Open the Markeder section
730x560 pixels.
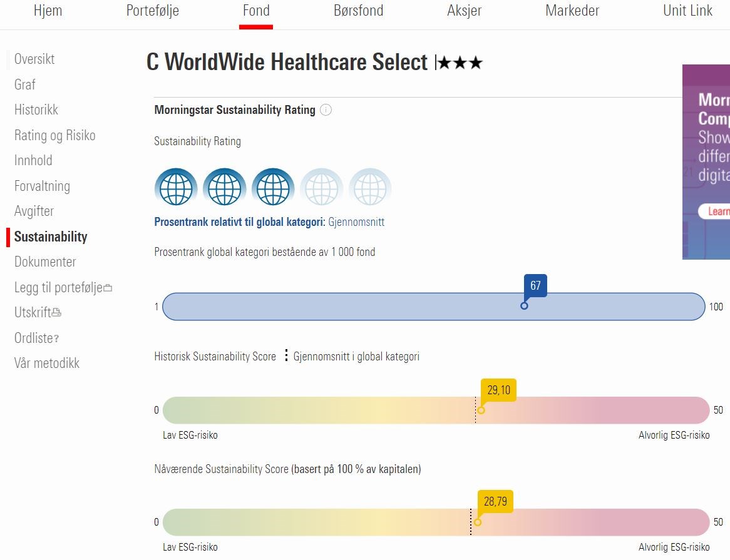pyautogui.click(x=572, y=11)
